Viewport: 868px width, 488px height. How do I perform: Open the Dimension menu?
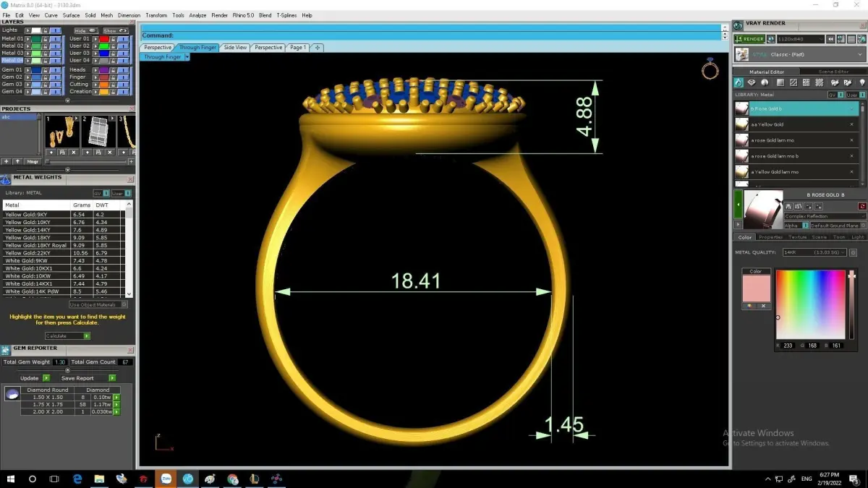tap(129, 15)
